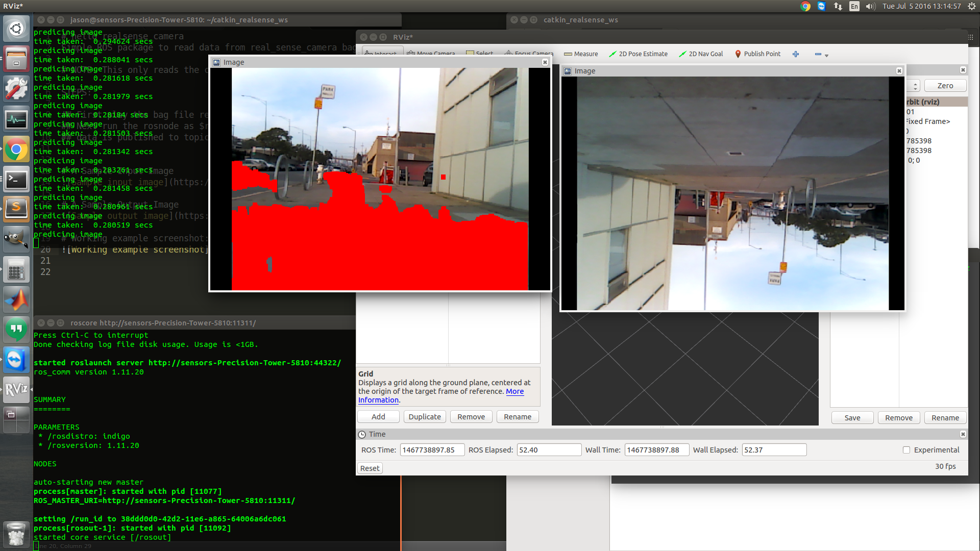Screen dimensions: 980x551
Task: Click the Zero view button
Action: point(945,86)
